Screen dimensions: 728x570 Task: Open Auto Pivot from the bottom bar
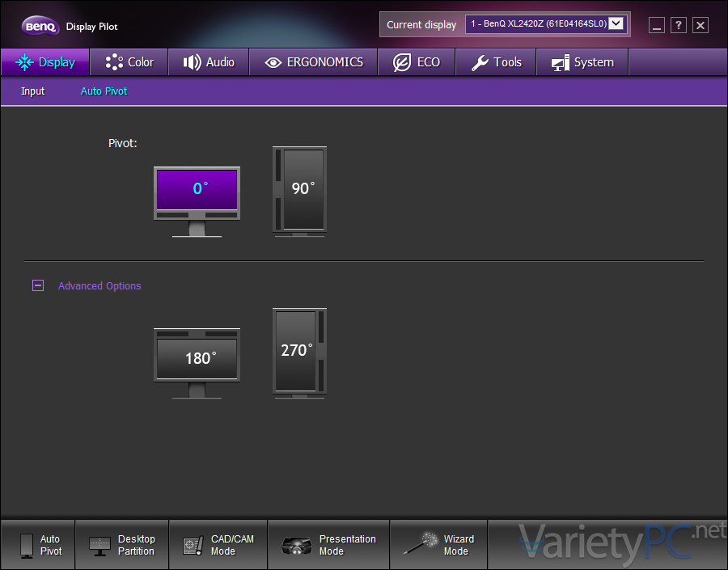pos(37,544)
